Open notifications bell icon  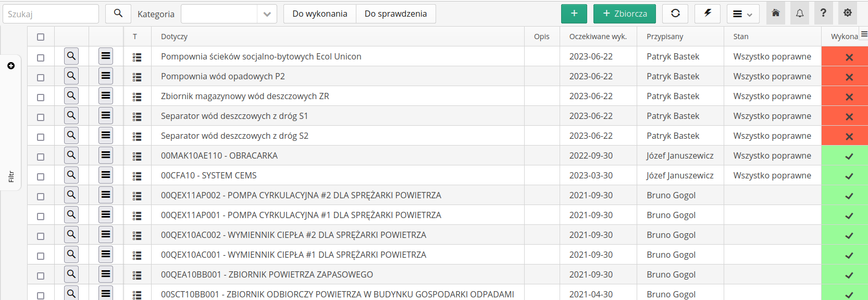pos(800,14)
